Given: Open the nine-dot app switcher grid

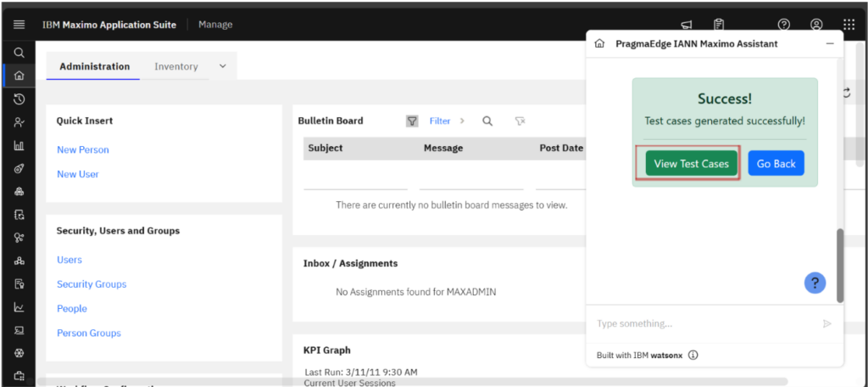Looking at the screenshot, I should [849, 25].
